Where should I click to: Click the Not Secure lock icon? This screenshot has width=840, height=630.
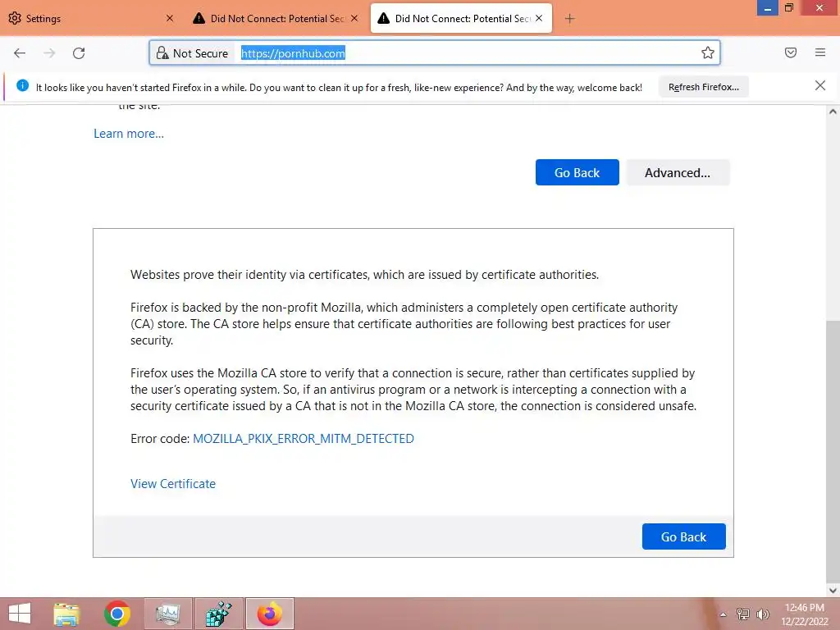162,53
